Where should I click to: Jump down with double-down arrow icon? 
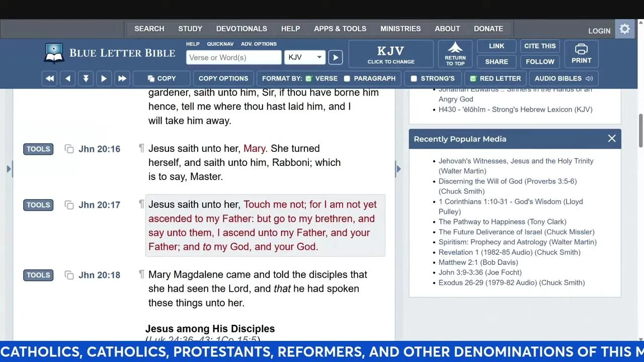click(x=86, y=78)
